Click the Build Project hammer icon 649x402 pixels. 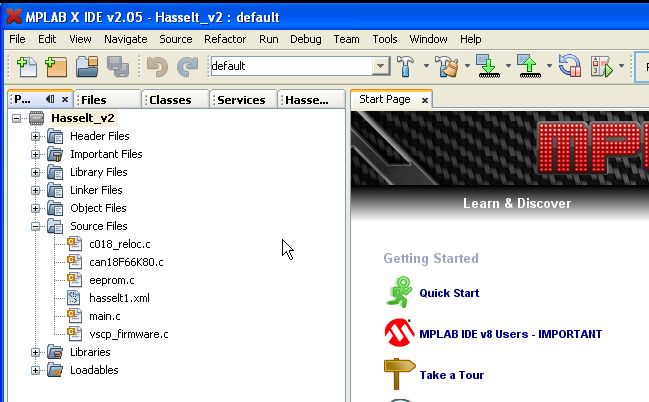(406, 67)
